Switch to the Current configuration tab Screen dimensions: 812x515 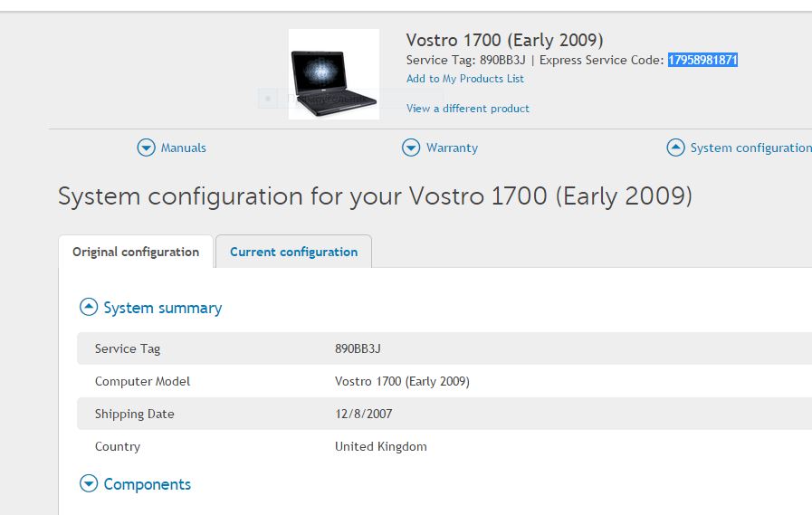point(293,252)
